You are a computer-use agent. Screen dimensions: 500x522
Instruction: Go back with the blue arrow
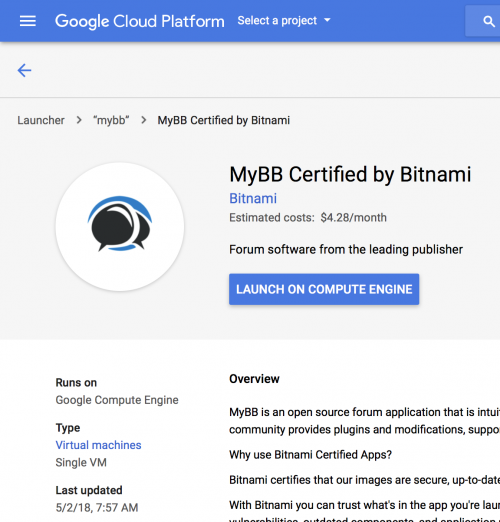point(24,70)
